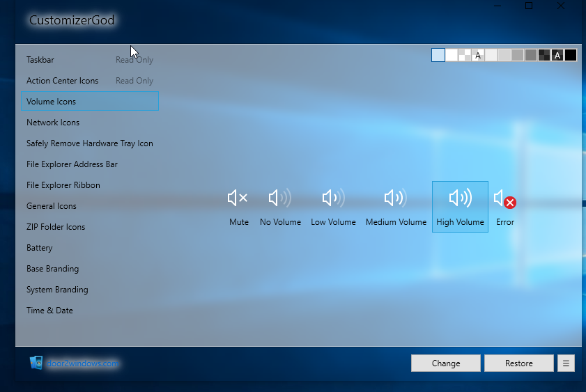Choose the solid black preview background swatch
Screen dimensions: 586x392
click(570, 55)
